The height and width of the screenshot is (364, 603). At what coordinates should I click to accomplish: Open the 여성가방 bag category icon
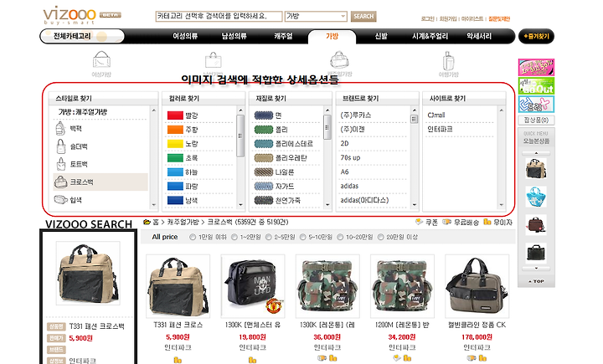(101, 60)
